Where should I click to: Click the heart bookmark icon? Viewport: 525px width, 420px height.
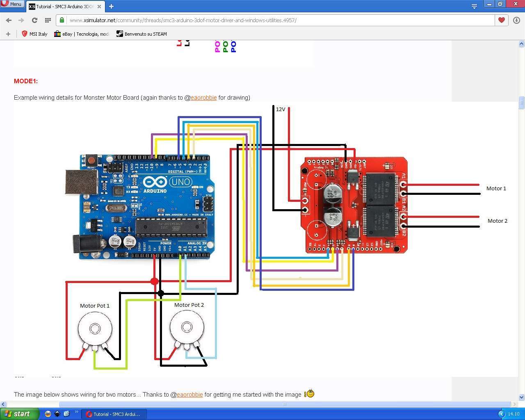501,20
